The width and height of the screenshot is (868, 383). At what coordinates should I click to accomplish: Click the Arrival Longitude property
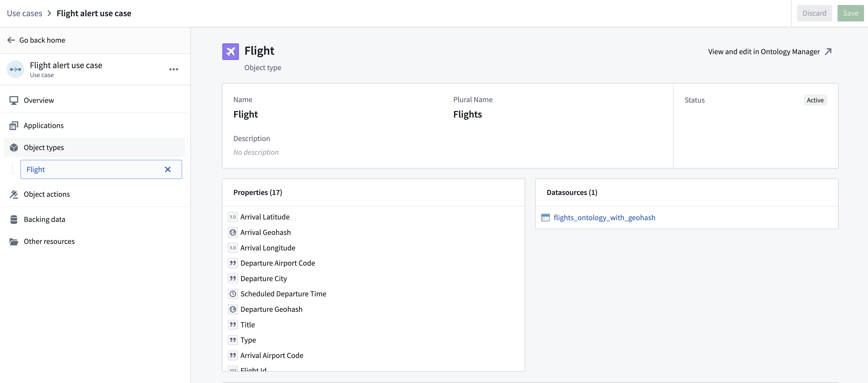pos(268,248)
